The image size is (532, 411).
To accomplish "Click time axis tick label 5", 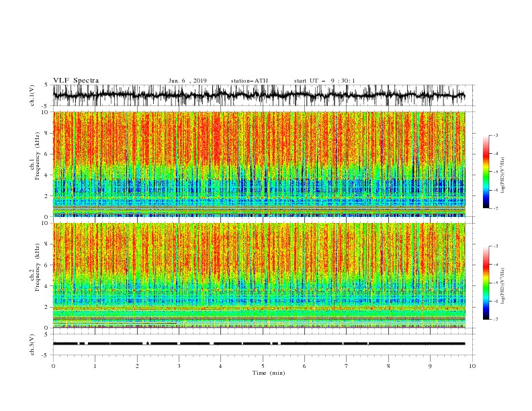I will point(263,366).
